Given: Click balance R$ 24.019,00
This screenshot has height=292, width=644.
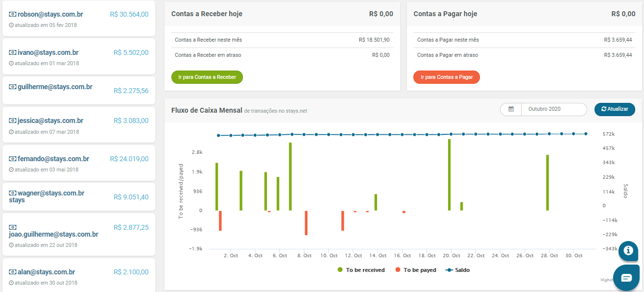Looking at the screenshot, I should (129, 159).
